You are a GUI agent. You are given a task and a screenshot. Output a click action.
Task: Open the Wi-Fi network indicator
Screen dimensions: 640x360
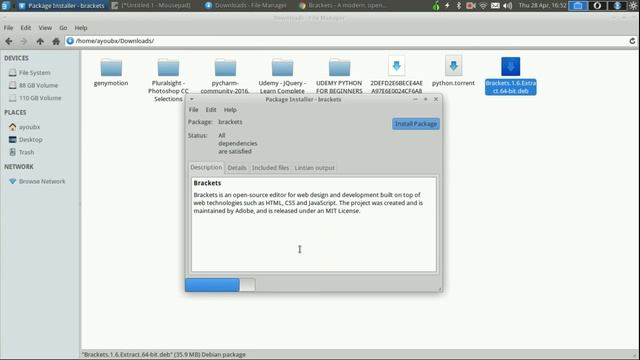pos(483,6)
